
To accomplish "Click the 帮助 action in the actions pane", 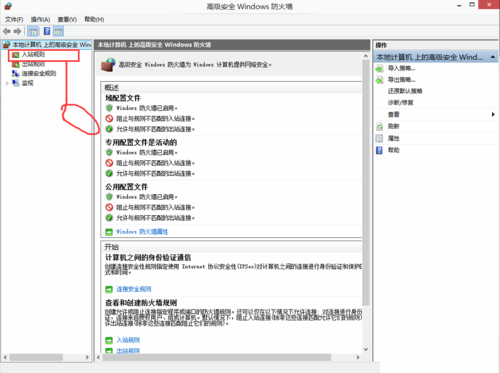I will [394, 150].
